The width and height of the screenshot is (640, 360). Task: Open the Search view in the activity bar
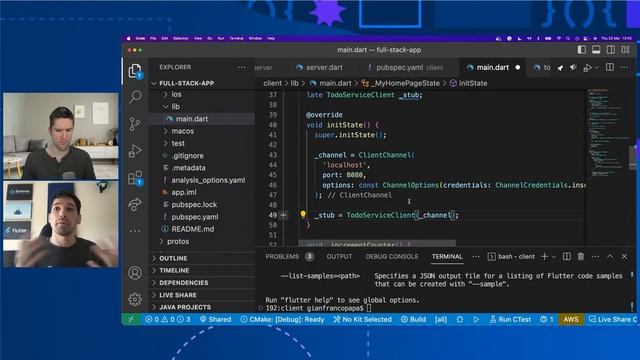coord(135,97)
